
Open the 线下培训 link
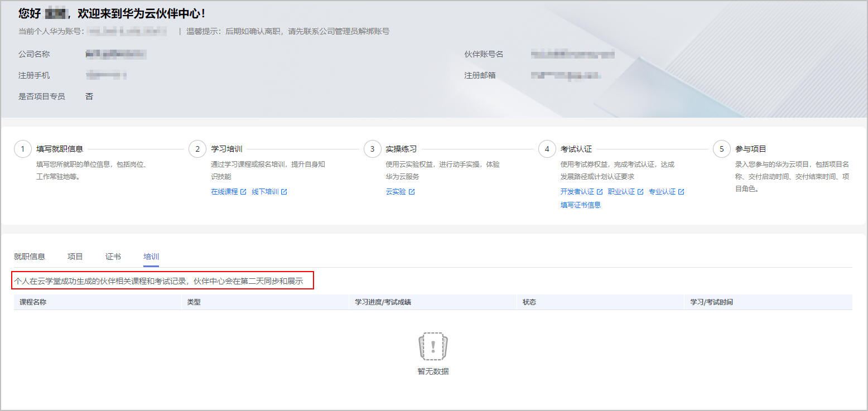point(265,192)
